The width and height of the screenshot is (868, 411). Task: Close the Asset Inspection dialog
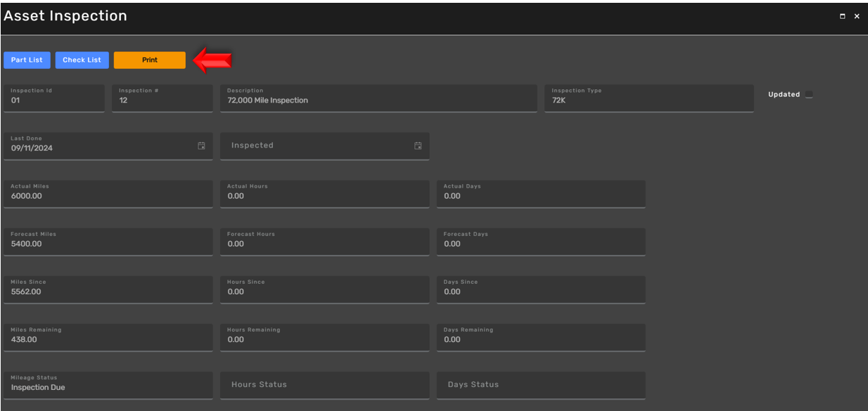coord(857,16)
